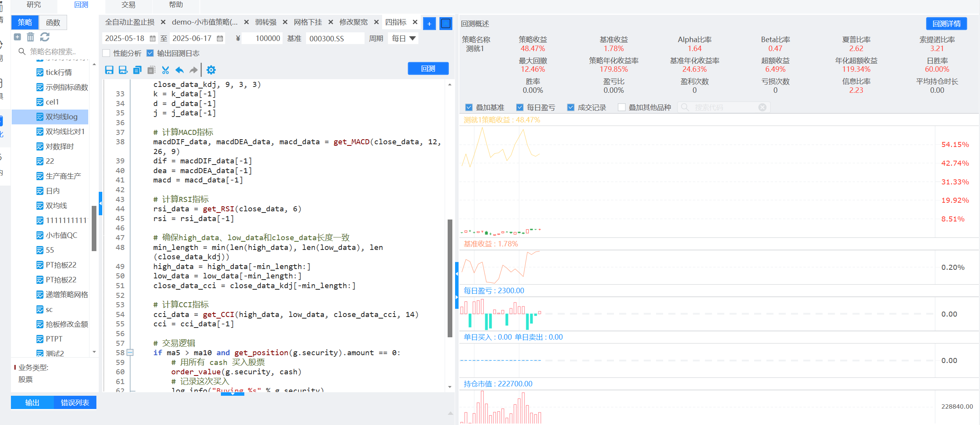Collapse the code block at line 58
This screenshot has width=980, height=425.
(130, 352)
